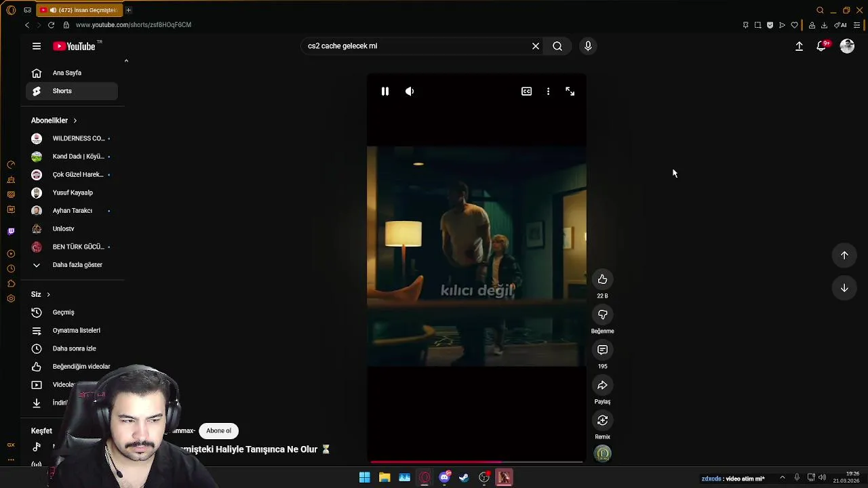Go back in browser history
868x488 pixels.
[27, 25]
